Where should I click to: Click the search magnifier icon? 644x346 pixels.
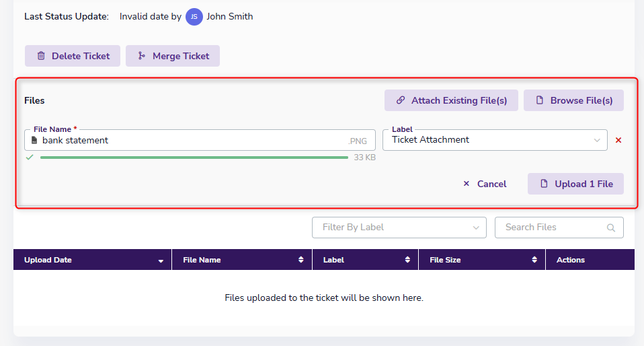click(x=611, y=228)
